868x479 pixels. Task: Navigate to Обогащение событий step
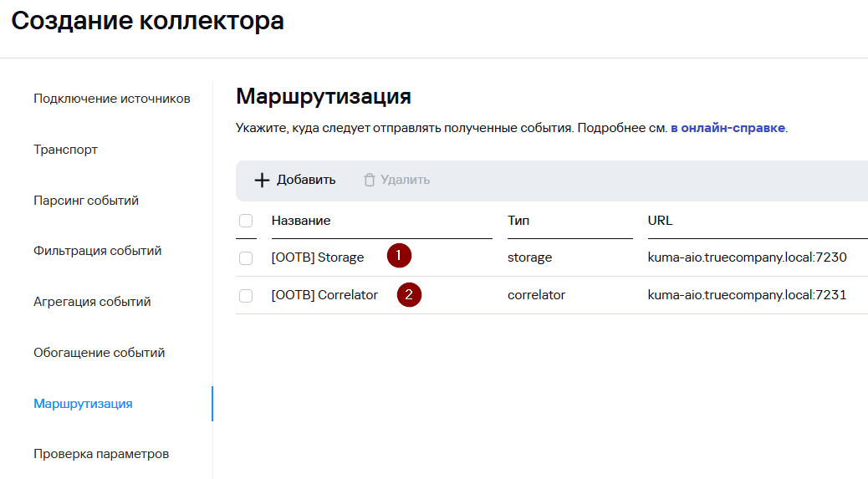tap(100, 353)
